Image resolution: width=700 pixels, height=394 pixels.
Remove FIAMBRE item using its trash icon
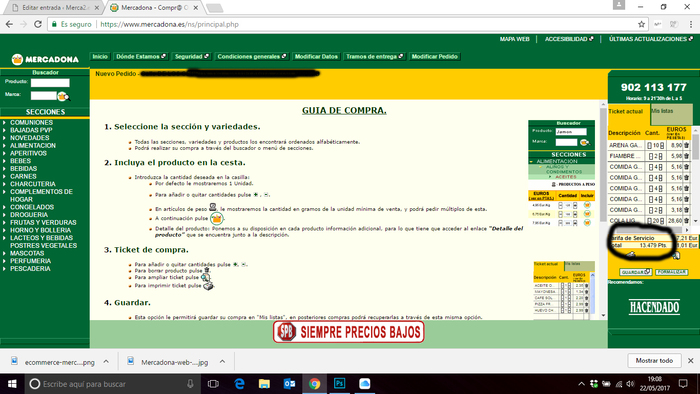tap(686, 156)
